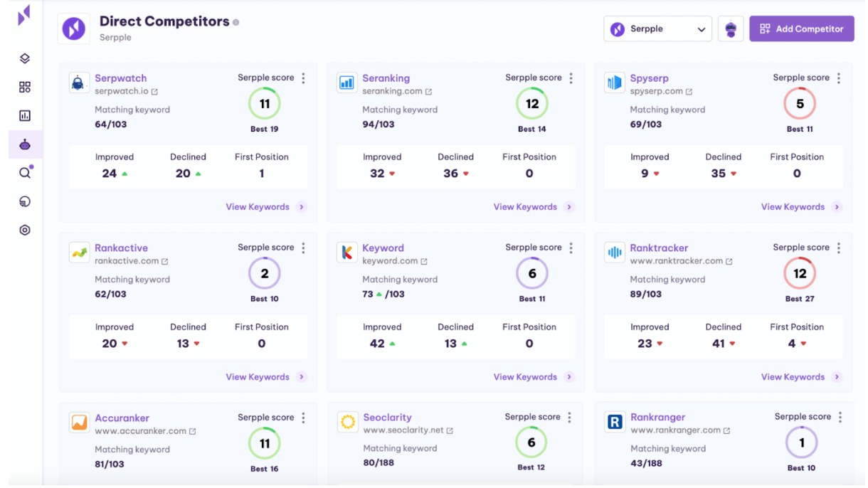This screenshot has width=868, height=488.
Task: View Keywords for Keyword
Action: click(x=534, y=377)
